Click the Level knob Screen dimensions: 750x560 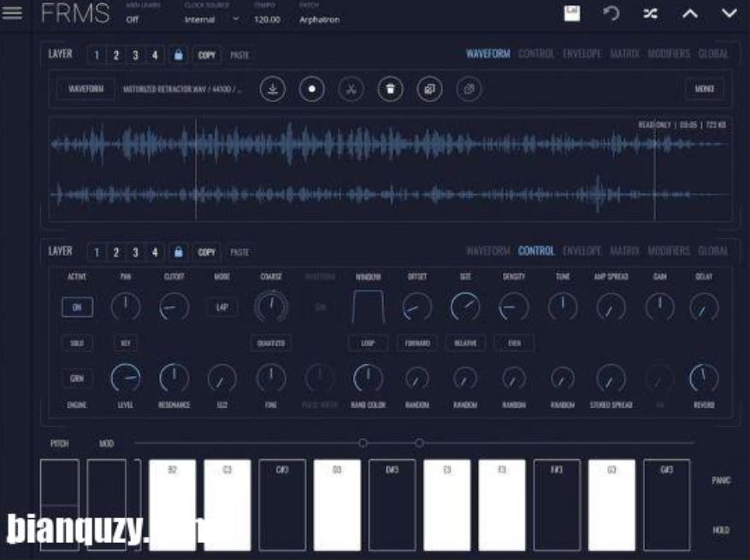pyautogui.click(x=126, y=378)
